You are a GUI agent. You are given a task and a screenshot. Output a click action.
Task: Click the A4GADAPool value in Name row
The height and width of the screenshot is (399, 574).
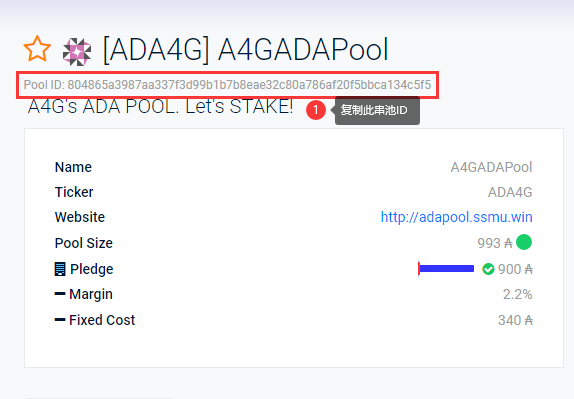pos(491,167)
